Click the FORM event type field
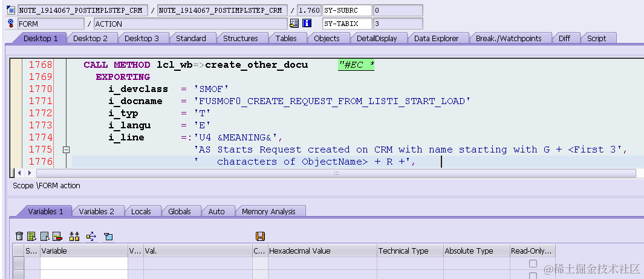The width and height of the screenshot is (644, 279). [51, 24]
